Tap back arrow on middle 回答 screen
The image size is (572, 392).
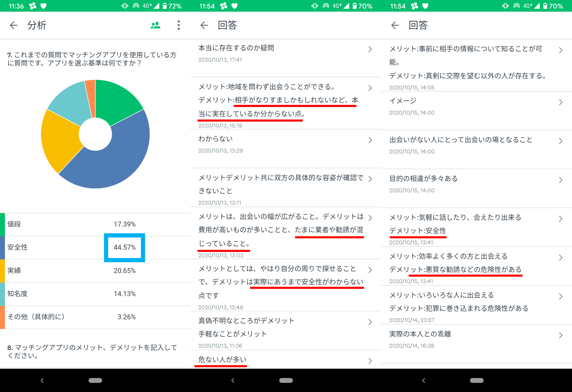pos(204,25)
